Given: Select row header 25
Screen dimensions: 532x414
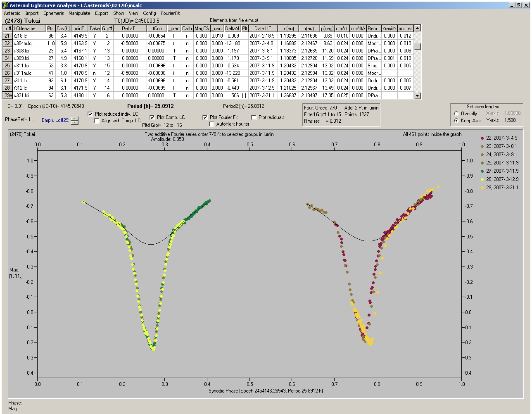Looking at the screenshot, I should pyautogui.click(x=7, y=66).
